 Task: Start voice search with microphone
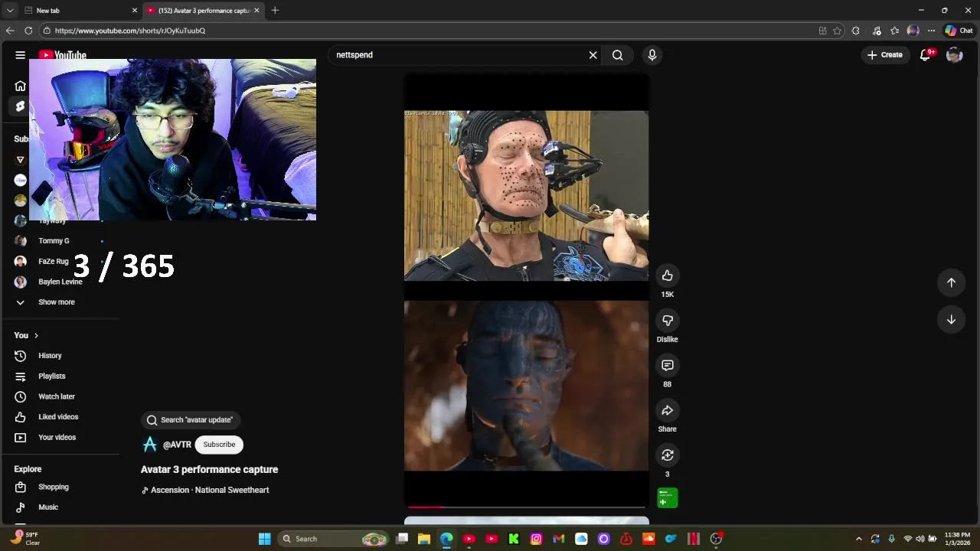(652, 55)
